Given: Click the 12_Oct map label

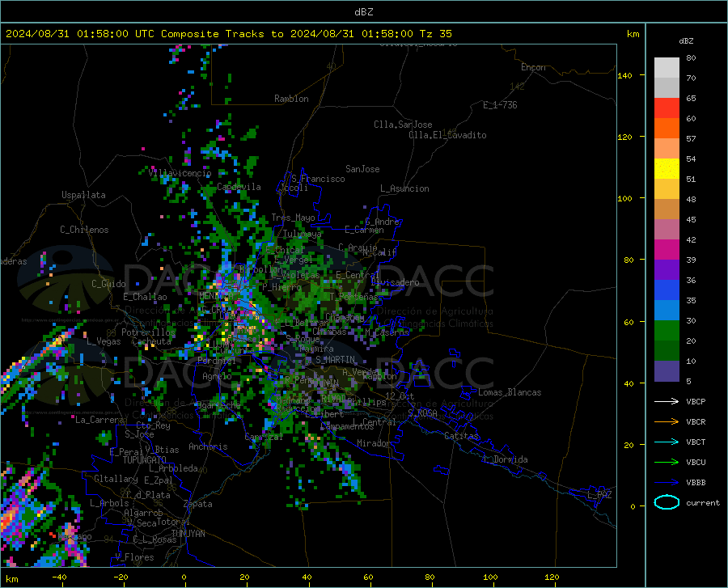Looking at the screenshot, I should click(400, 396).
